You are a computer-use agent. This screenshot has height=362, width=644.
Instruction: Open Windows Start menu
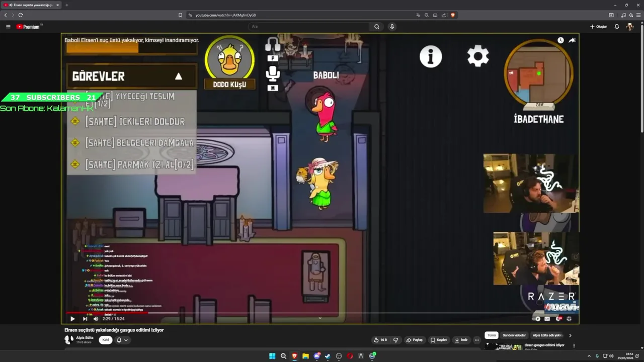pyautogui.click(x=272, y=356)
